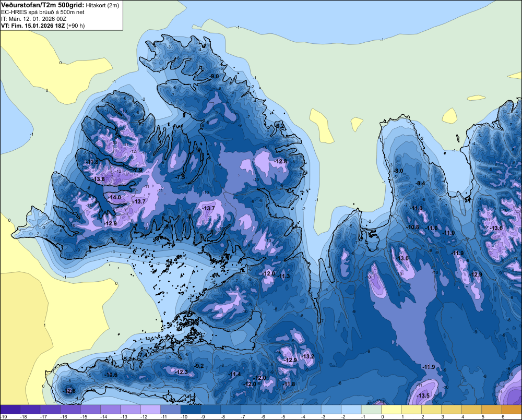Click the '-11.4' temperature label
The image size is (522, 420).
point(234,375)
